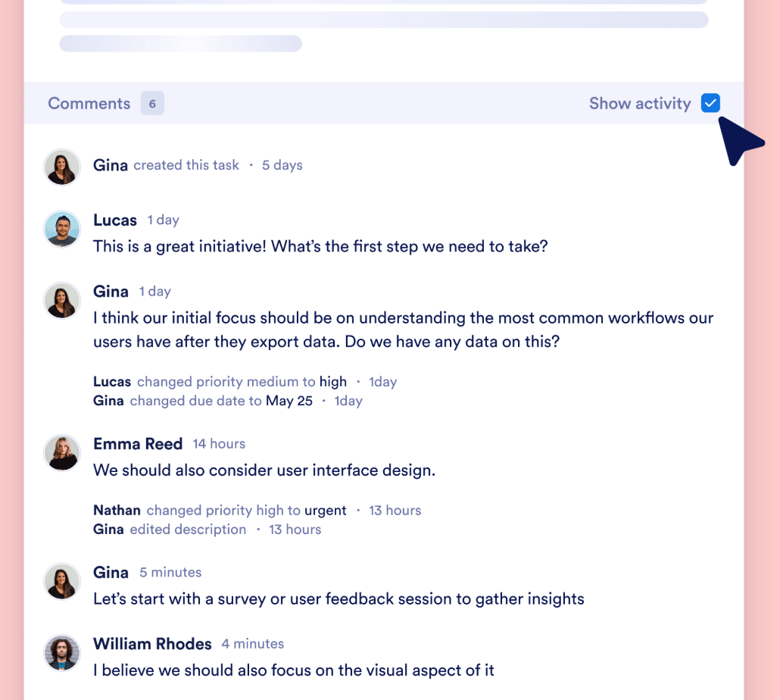
Task: Open the Show activity label
Action: coord(640,103)
